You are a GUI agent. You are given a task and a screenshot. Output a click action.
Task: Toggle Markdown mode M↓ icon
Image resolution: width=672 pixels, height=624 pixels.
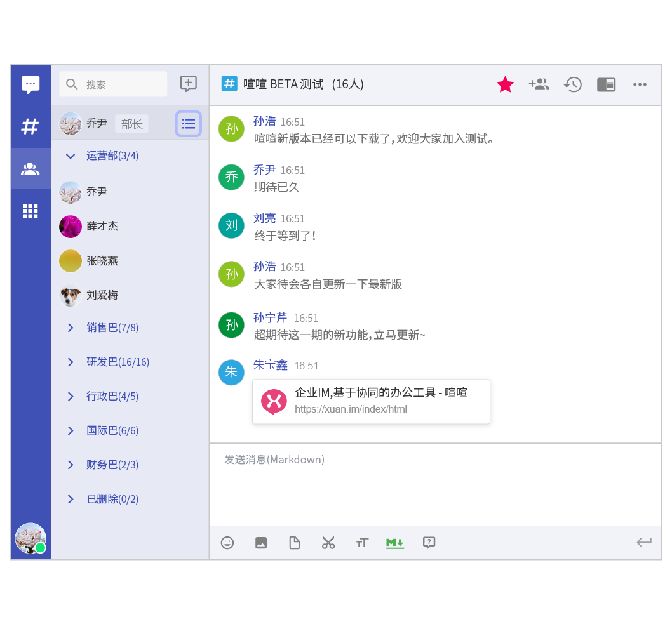[394, 543]
